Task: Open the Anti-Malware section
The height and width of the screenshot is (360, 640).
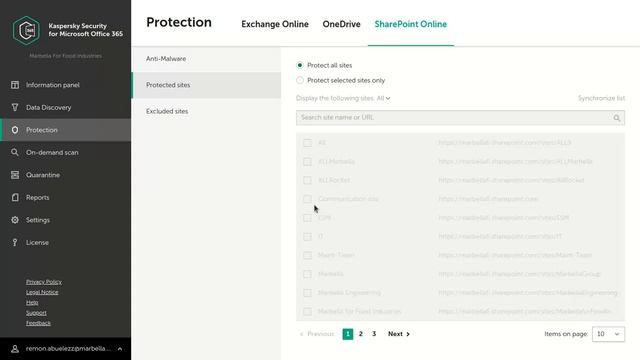Action: point(206,59)
